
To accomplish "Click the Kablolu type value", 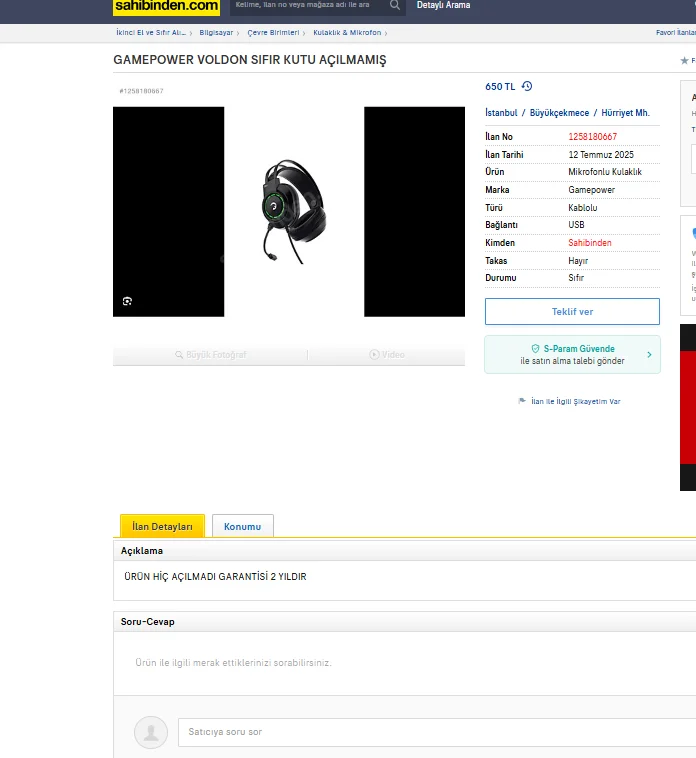I will [583, 208].
